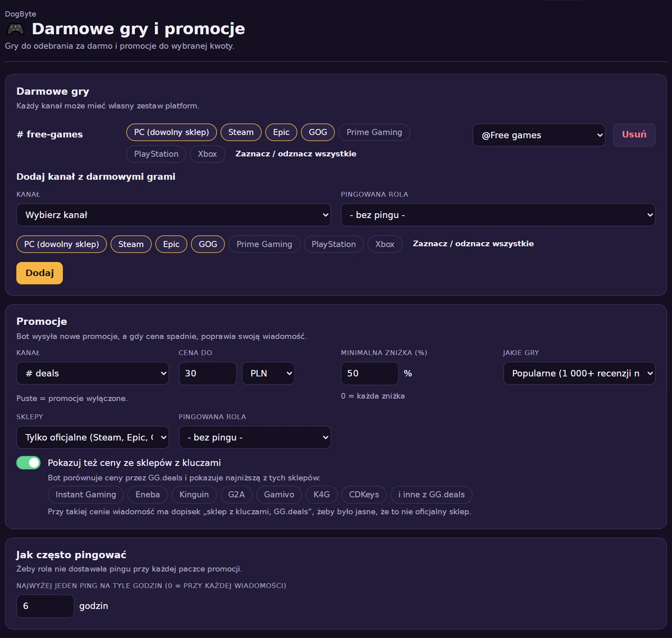Open the free games 'bez pingu' role dropdown
The width and height of the screenshot is (672, 638).
click(498, 215)
